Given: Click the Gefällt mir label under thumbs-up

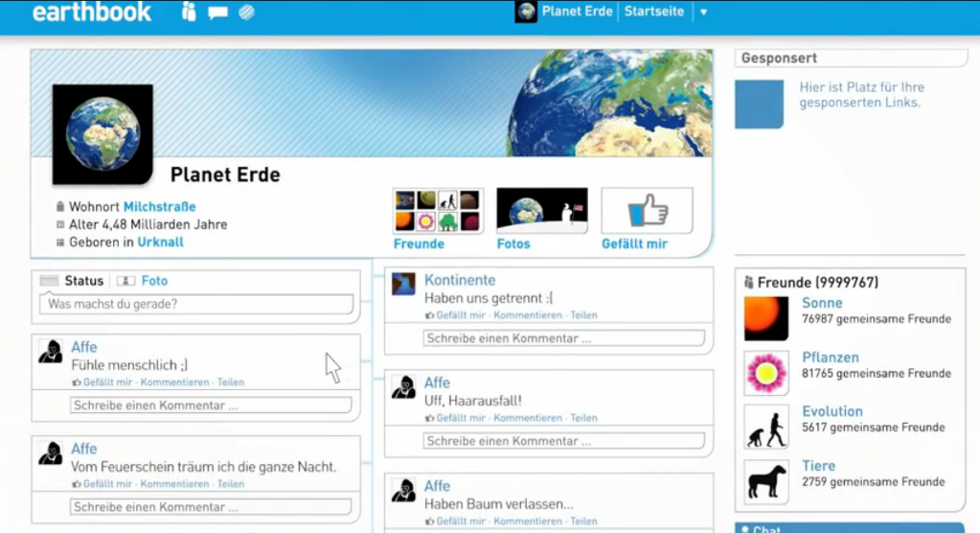Looking at the screenshot, I should pos(634,244).
